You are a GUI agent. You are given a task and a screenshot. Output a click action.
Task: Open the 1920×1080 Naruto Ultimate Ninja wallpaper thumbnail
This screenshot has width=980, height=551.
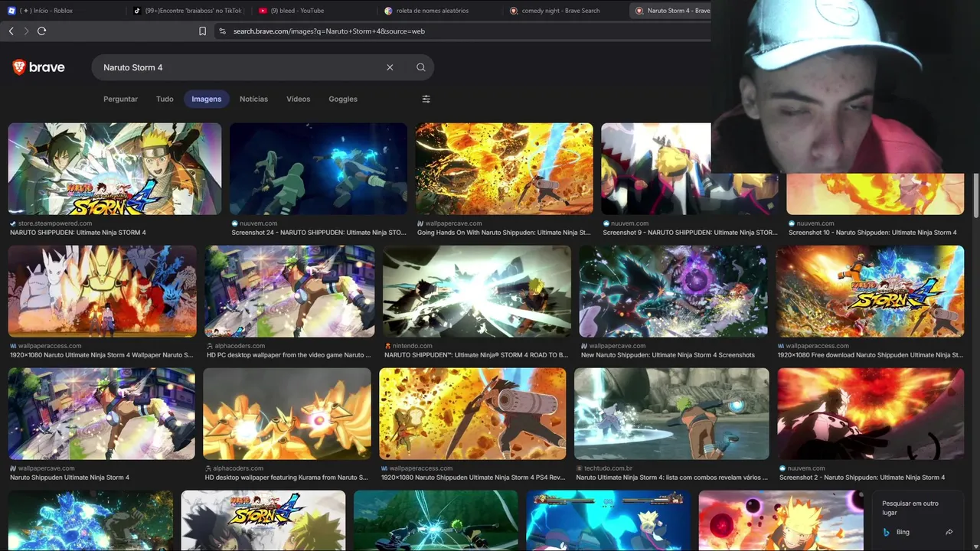coord(103,291)
